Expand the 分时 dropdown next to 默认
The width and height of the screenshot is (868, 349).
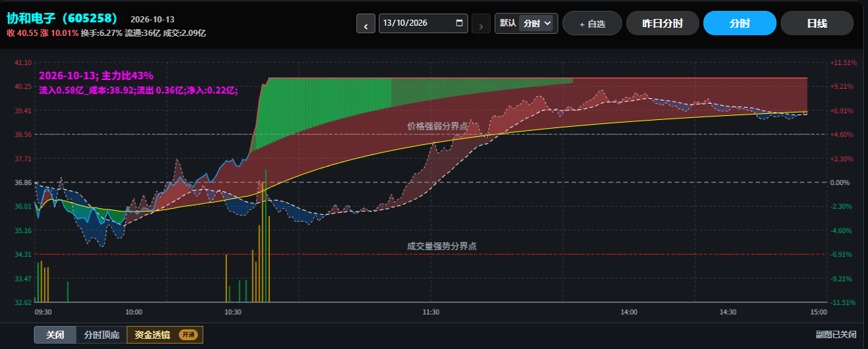point(537,23)
